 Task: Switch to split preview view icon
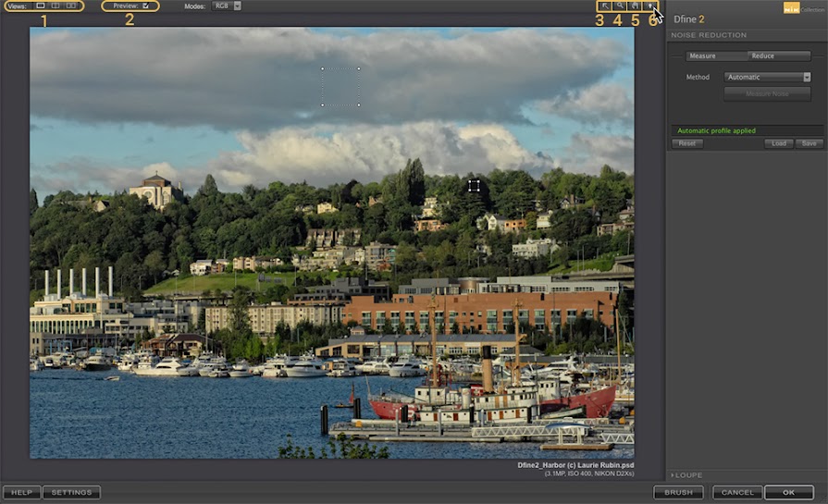[55, 6]
